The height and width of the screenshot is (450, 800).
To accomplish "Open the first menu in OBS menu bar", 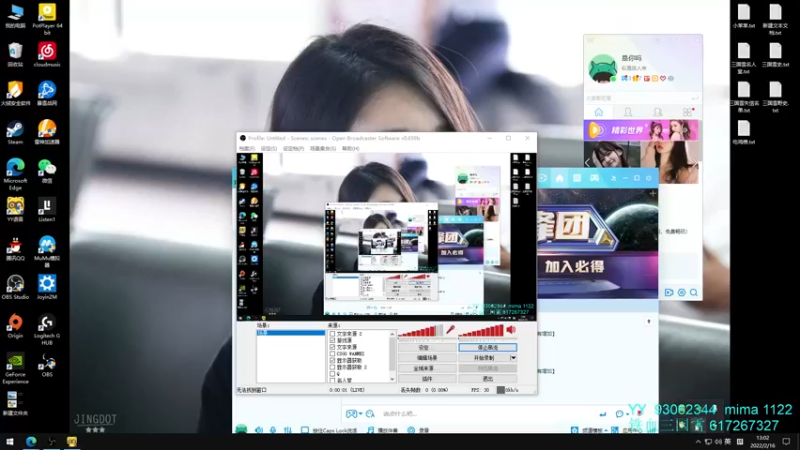I will click(x=247, y=148).
